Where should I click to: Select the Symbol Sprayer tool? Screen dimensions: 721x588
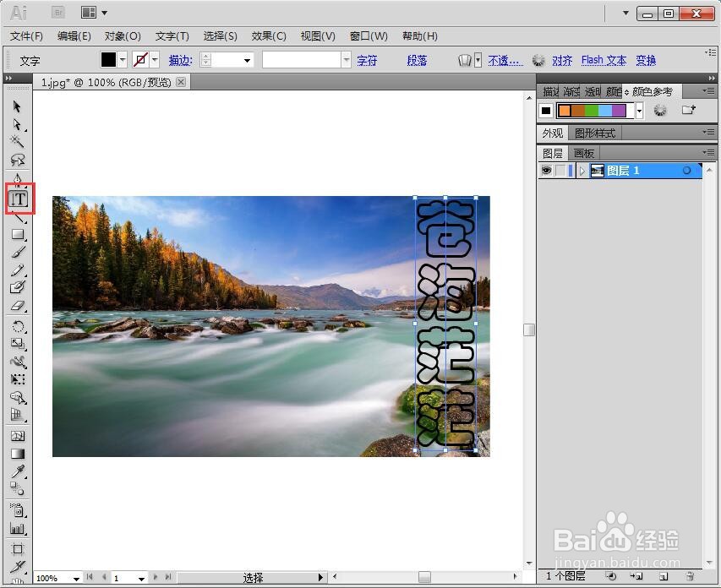click(18, 509)
